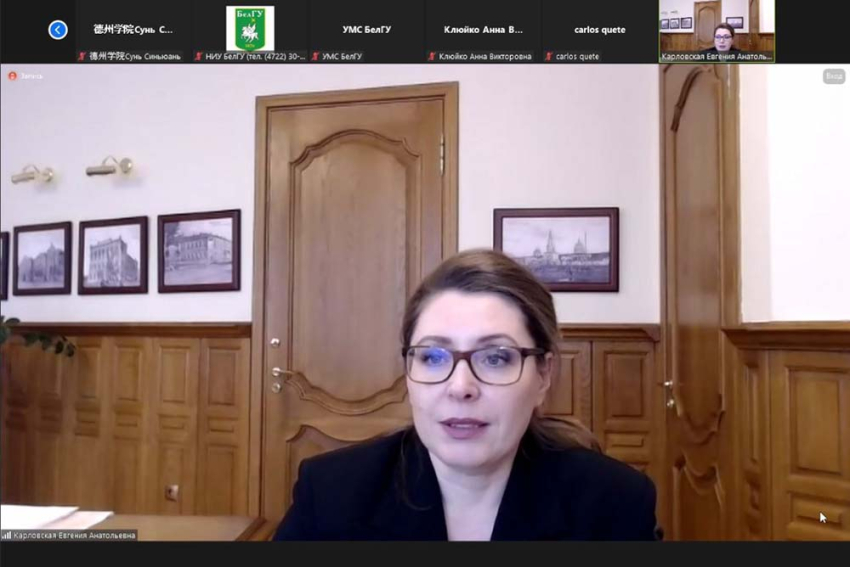Click muted mic icon next to Клюйко Анна Викторовна
850x567 pixels.
click(432, 57)
